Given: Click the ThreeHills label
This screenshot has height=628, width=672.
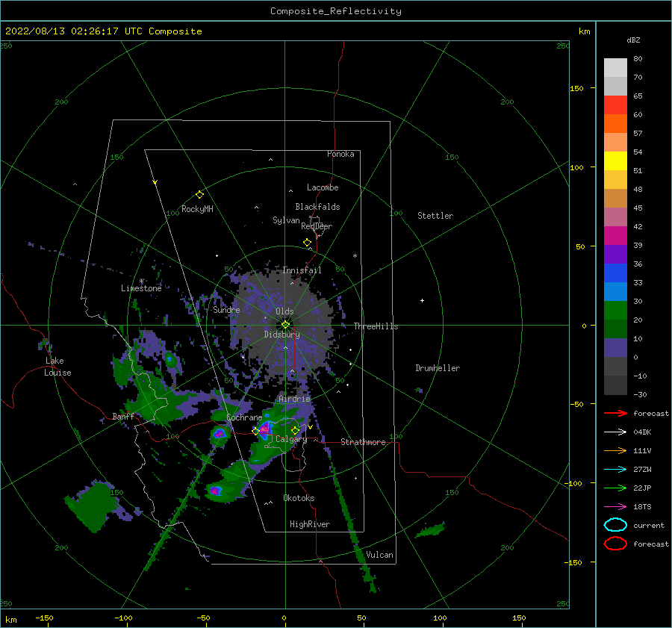Looking at the screenshot, I should [376, 326].
